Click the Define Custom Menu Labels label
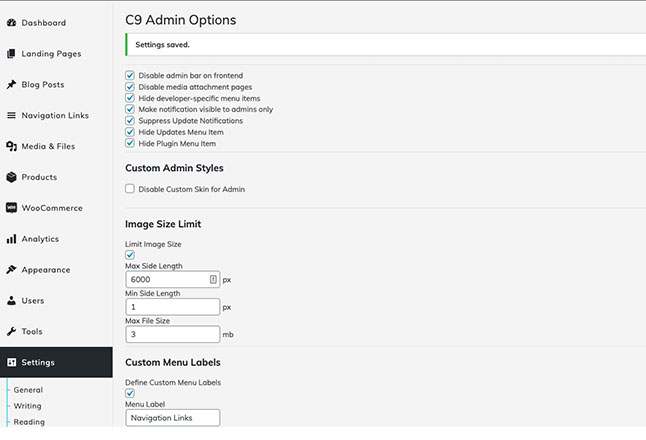The height and width of the screenshot is (440, 646). click(173, 382)
